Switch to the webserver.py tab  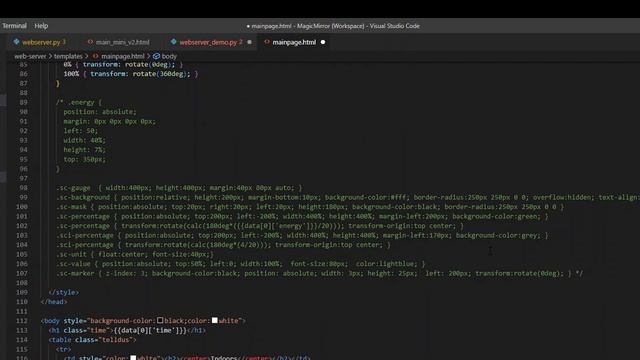tap(41, 42)
